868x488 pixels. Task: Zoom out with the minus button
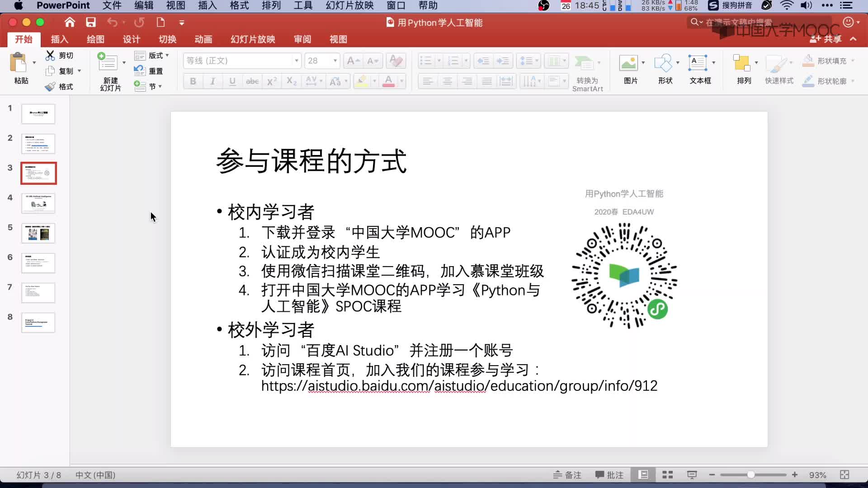coord(712,475)
